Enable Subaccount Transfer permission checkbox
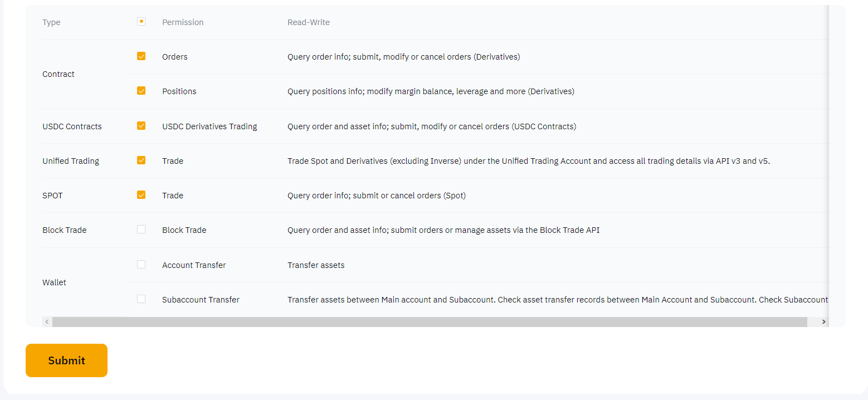Screen dimensions: 868x400 coord(142,299)
